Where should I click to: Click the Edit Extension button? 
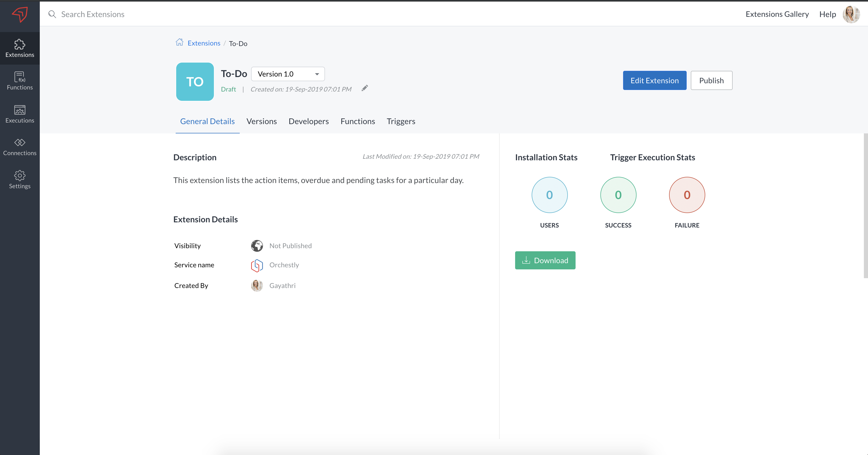click(x=654, y=80)
